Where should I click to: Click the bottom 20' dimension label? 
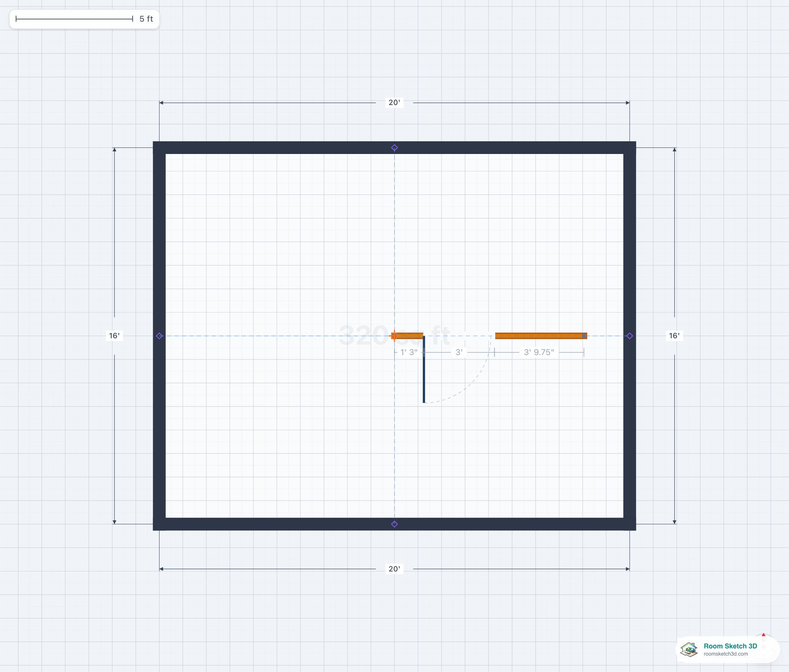(x=394, y=569)
